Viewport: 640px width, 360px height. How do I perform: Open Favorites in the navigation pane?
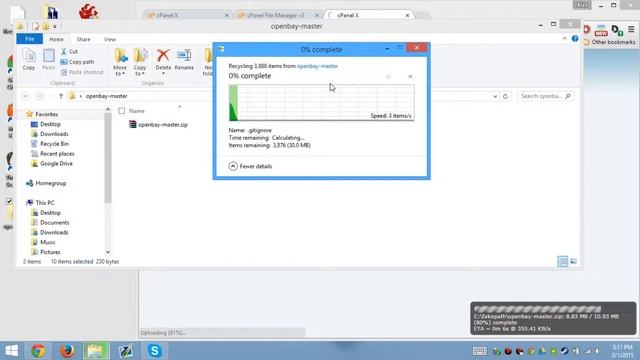tap(42, 114)
